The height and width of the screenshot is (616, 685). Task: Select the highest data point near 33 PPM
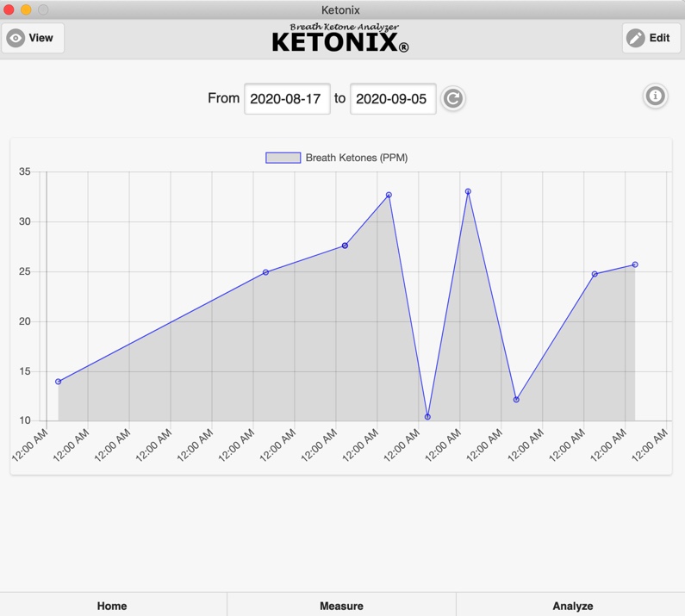click(468, 192)
